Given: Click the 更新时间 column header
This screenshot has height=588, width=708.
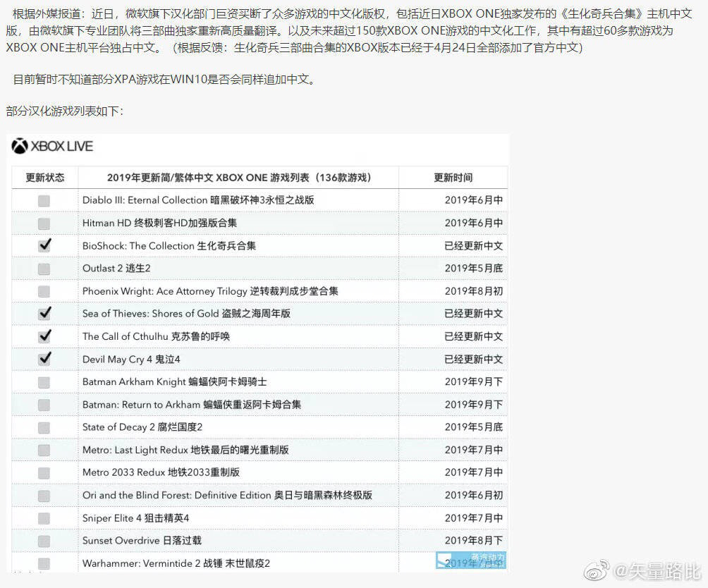Looking at the screenshot, I should coord(453,178).
